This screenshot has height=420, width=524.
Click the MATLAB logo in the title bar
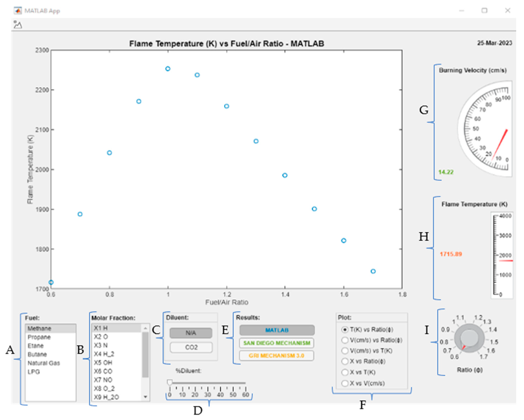point(18,11)
